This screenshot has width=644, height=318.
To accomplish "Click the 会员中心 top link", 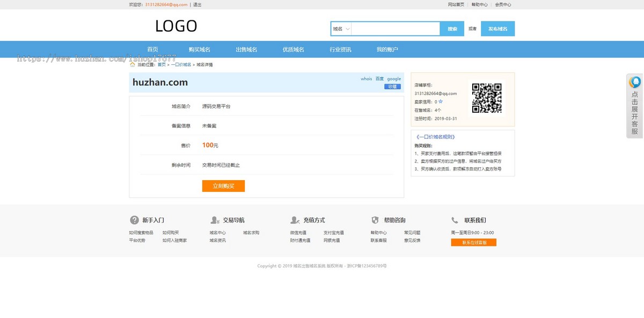I will pos(503,4).
